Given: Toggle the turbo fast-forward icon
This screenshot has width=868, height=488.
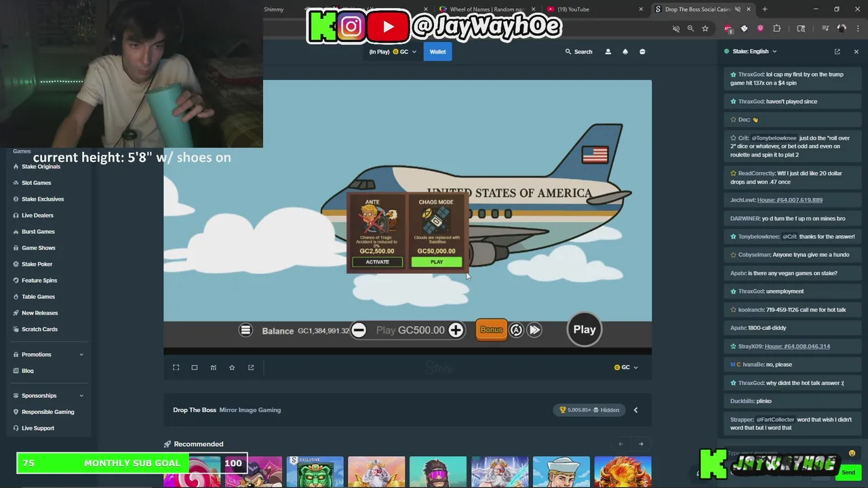Looking at the screenshot, I should [534, 330].
